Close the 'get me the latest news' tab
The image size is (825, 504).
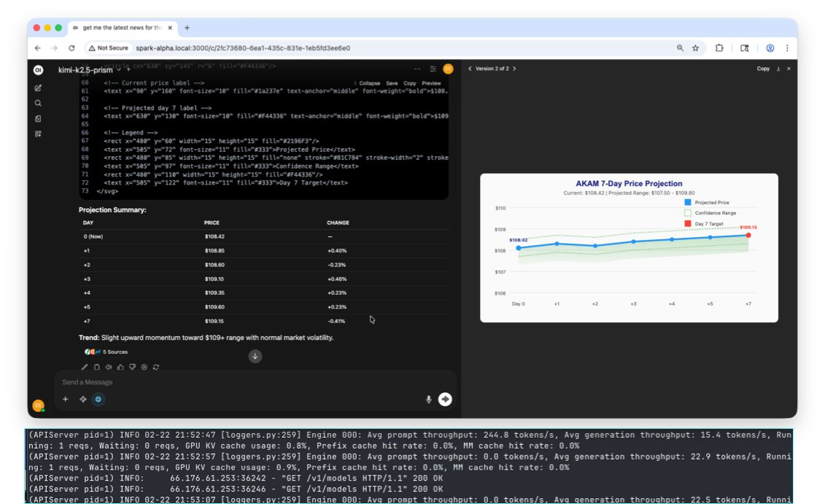point(170,28)
